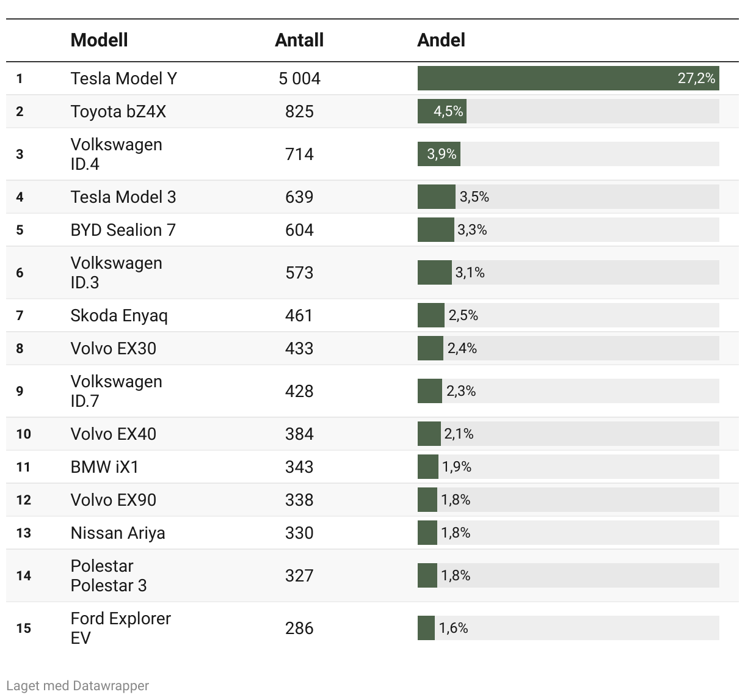Select the Tesla Model Y row name
This screenshot has height=700, width=745.
pos(123,79)
